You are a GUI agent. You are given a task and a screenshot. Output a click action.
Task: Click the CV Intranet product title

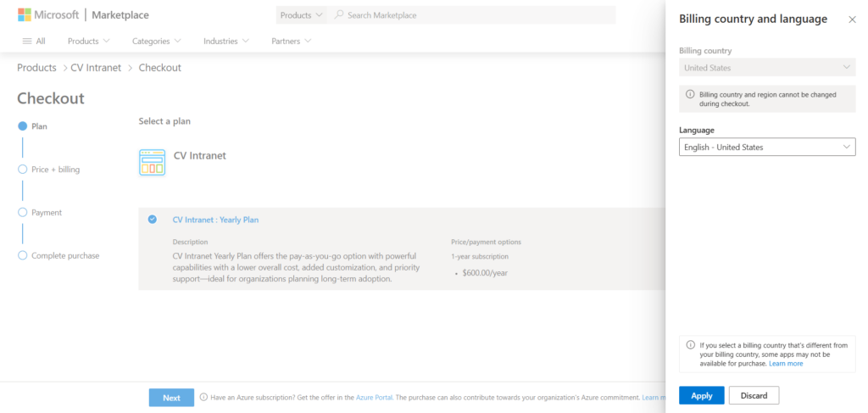click(200, 155)
